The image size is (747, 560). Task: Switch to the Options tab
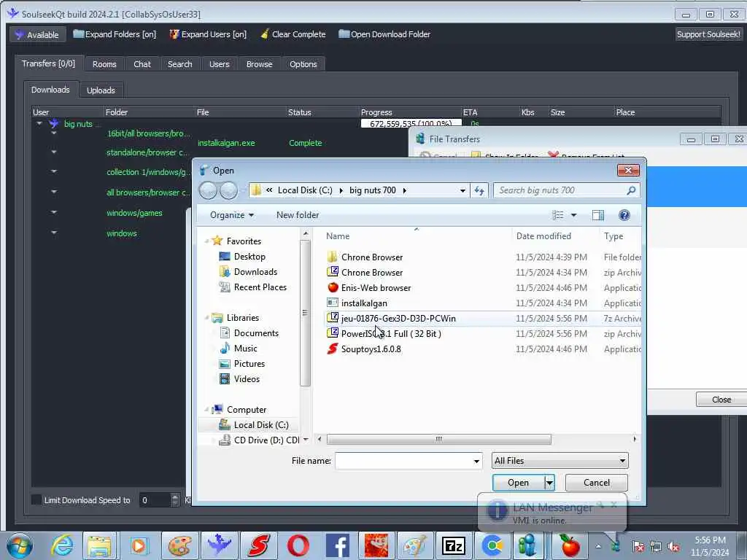(303, 64)
